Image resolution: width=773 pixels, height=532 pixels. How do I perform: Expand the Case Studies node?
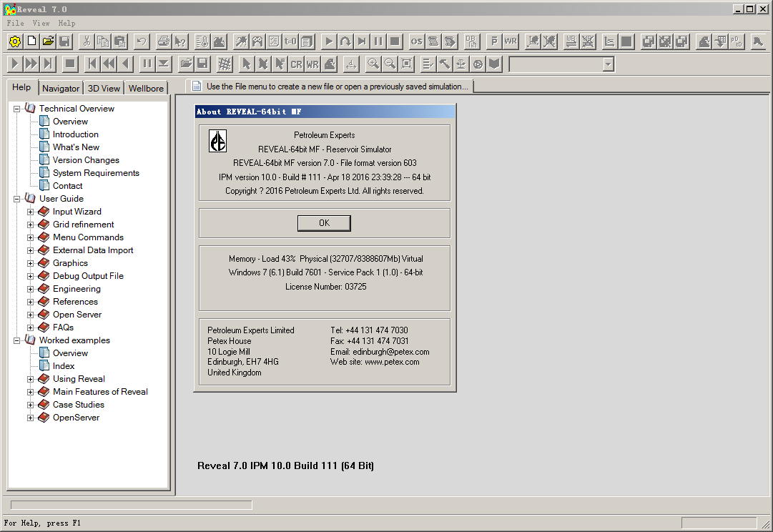pos(31,405)
